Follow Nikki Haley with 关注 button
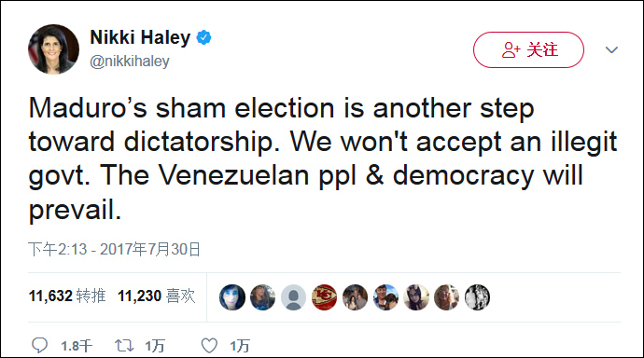Image resolution: width=644 pixels, height=358 pixels. coord(528,49)
